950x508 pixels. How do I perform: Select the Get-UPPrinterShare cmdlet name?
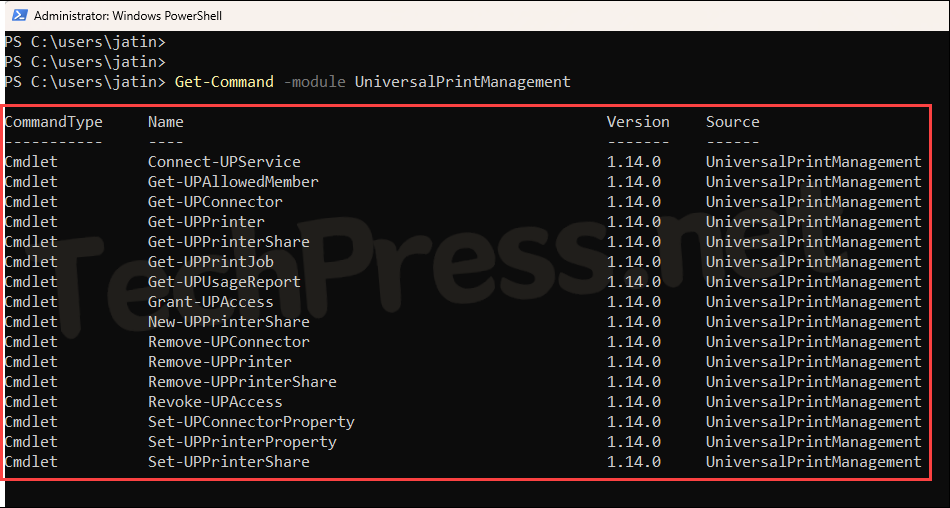228,242
